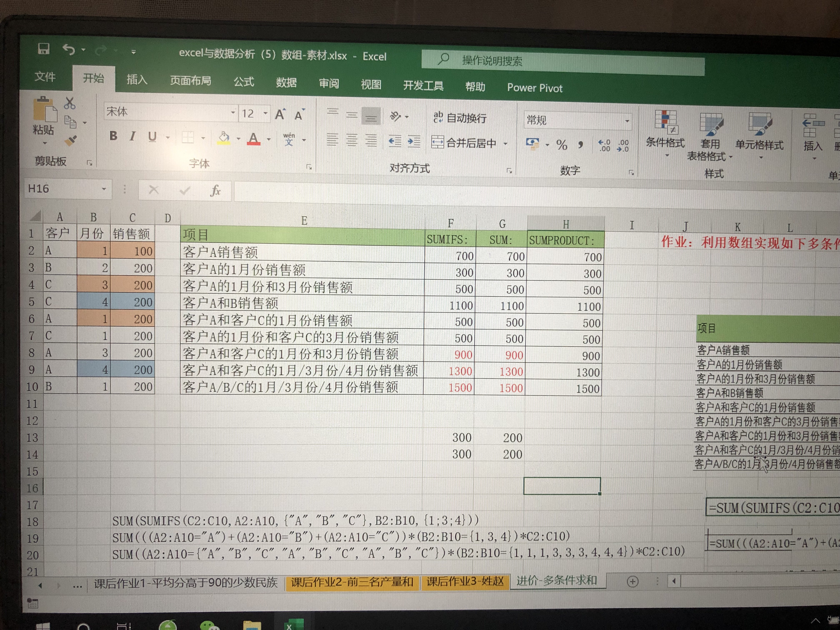Toggle Bold formatting
This screenshot has width=840, height=630.
[113, 136]
